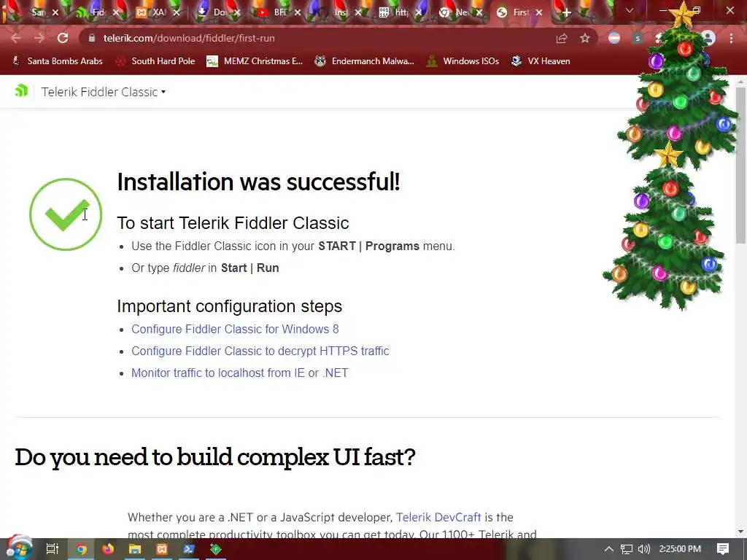The image size is (747, 560).
Task: Click the browser forward arrow
Action: [x=39, y=38]
